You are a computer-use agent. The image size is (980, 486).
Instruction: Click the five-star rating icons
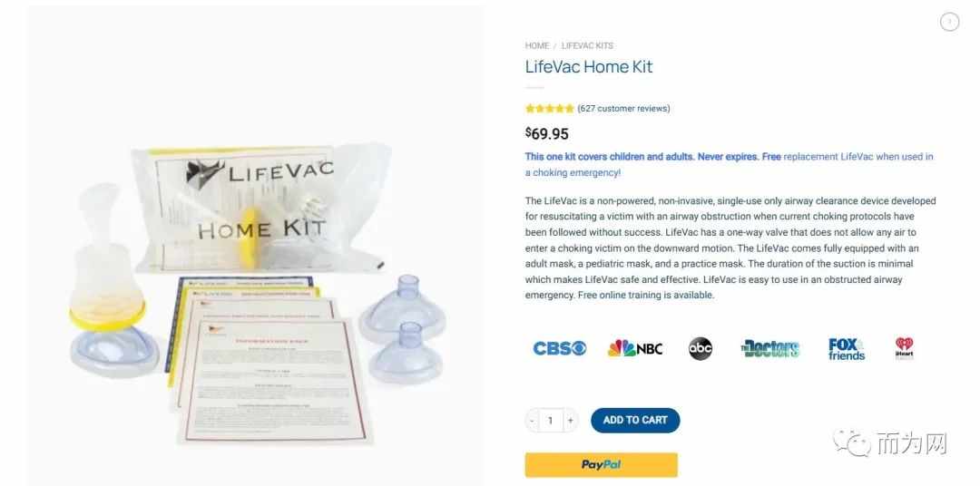point(549,109)
